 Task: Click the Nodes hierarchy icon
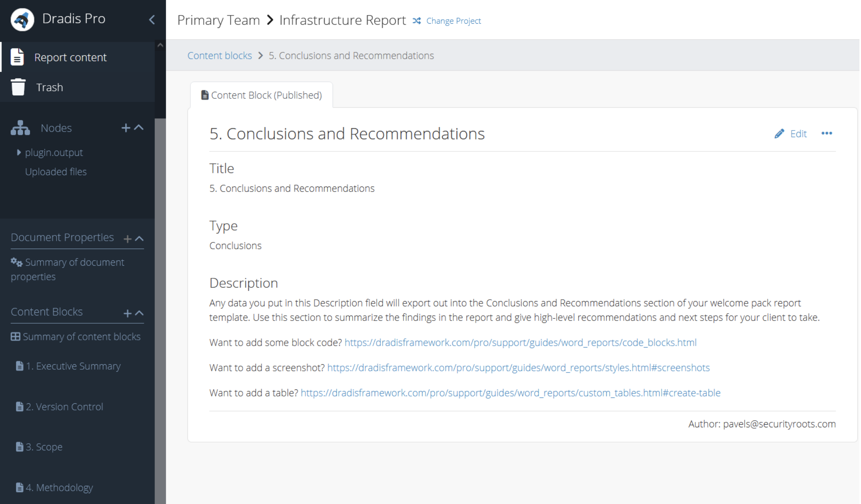tap(20, 128)
